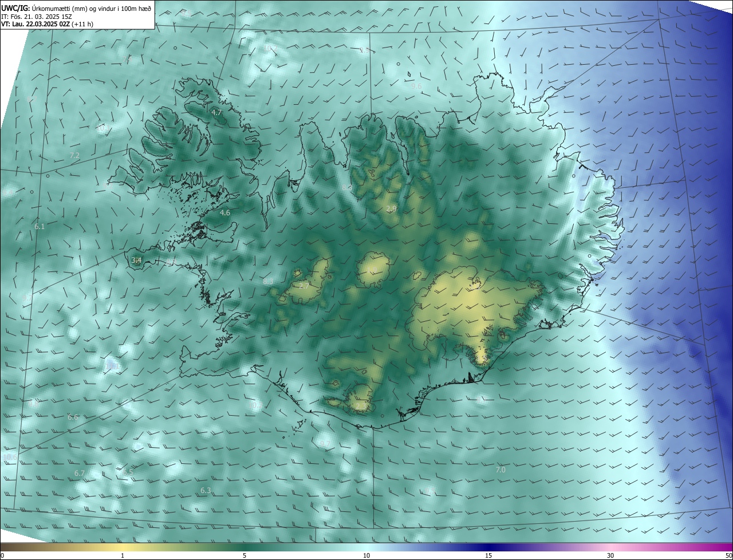
Task: Click the 30 tick on the color scale
Action: pyautogui.click(x=610, y=555)
